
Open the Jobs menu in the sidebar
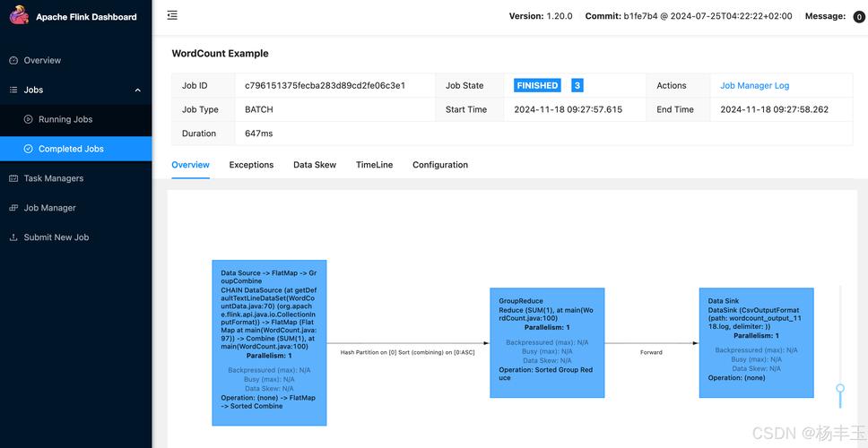click(76, 90)
